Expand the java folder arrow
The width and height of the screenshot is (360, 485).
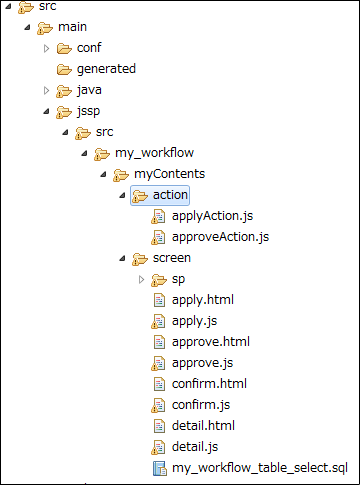click(47, 91)
